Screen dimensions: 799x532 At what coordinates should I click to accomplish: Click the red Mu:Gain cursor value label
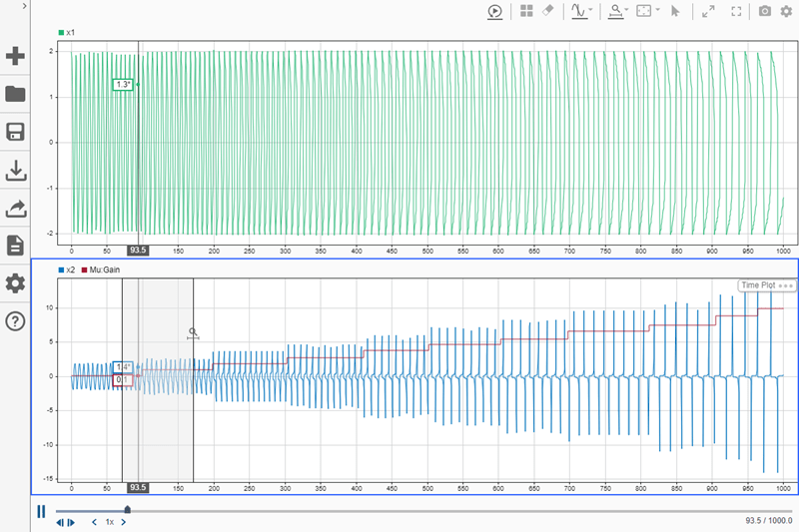point(123,379)
